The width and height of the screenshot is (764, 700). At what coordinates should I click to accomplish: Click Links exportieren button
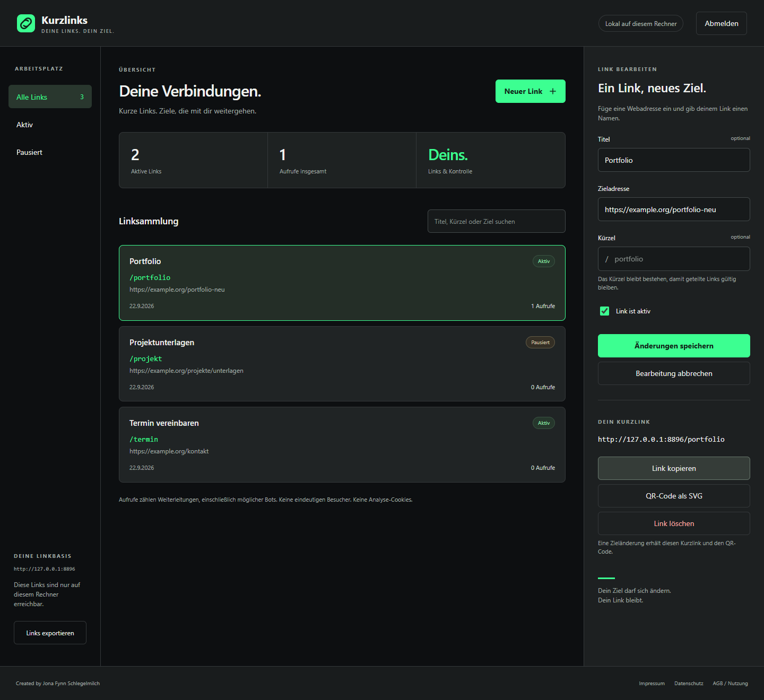point(50,633)
